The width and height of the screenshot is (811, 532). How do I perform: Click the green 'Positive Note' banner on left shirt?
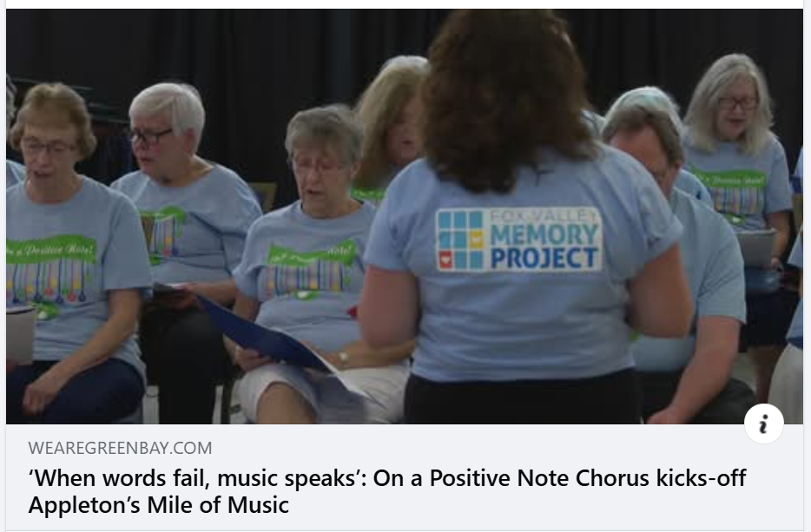[x=50, y=249]
